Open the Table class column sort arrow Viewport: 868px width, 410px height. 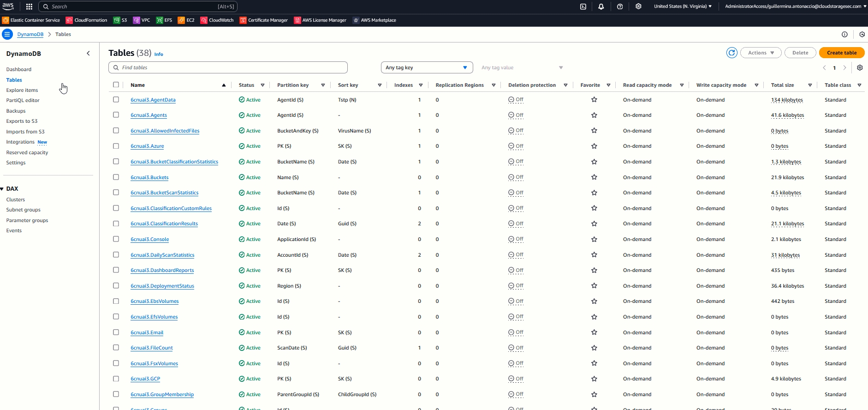click(859, 85)
